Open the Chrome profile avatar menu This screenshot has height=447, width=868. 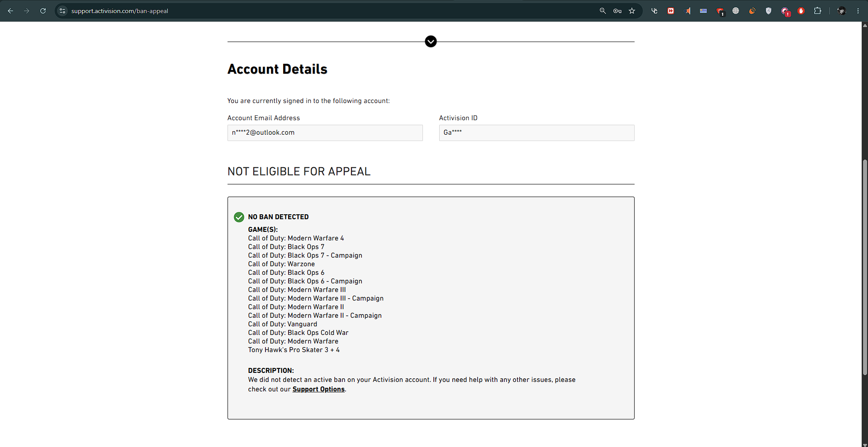point(842,11)
